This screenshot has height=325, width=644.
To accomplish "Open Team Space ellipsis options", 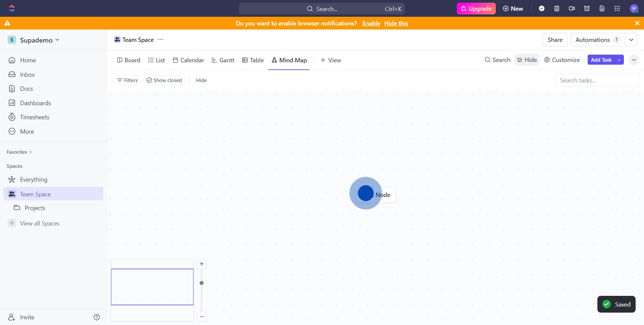I will [161, 40].
